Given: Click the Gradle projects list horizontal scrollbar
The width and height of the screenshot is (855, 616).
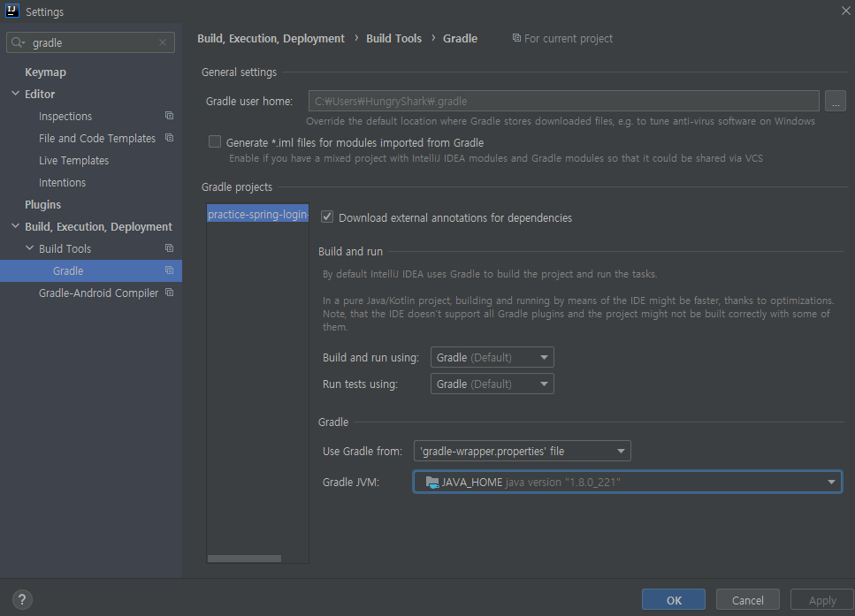Looking at the screenshot, I should (x=244, y=559).
